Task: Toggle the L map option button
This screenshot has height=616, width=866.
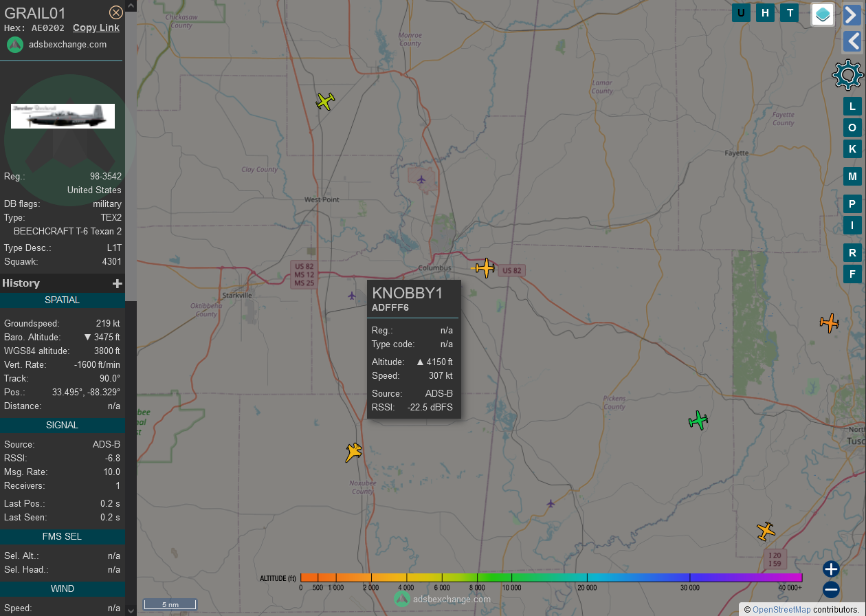Action: pyautogui.click(x=852, y=106)
